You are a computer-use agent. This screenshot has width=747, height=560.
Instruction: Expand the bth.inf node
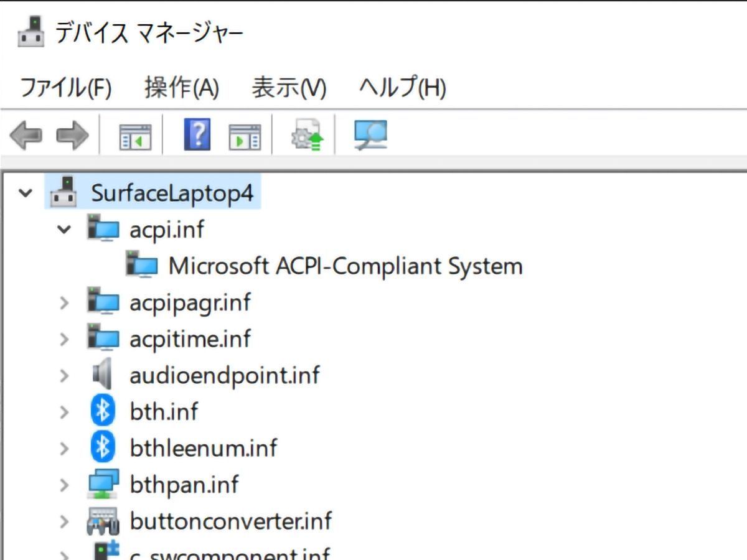coord(64,412)
